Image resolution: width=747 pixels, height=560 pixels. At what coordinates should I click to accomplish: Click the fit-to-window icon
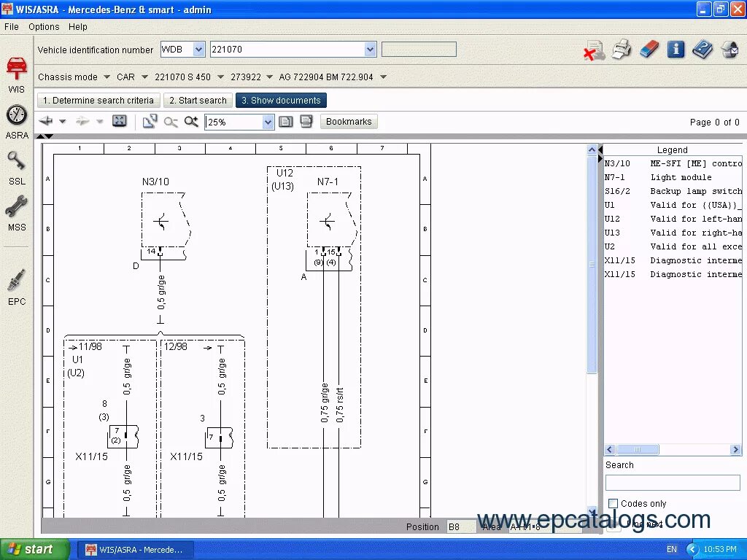point(119,121)
